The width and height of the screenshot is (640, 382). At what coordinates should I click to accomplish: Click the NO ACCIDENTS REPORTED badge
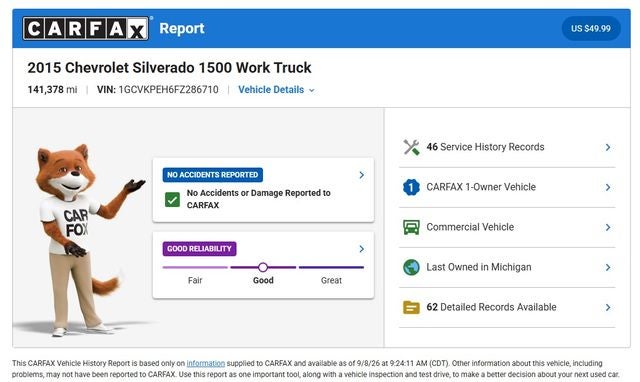(213, 175)
